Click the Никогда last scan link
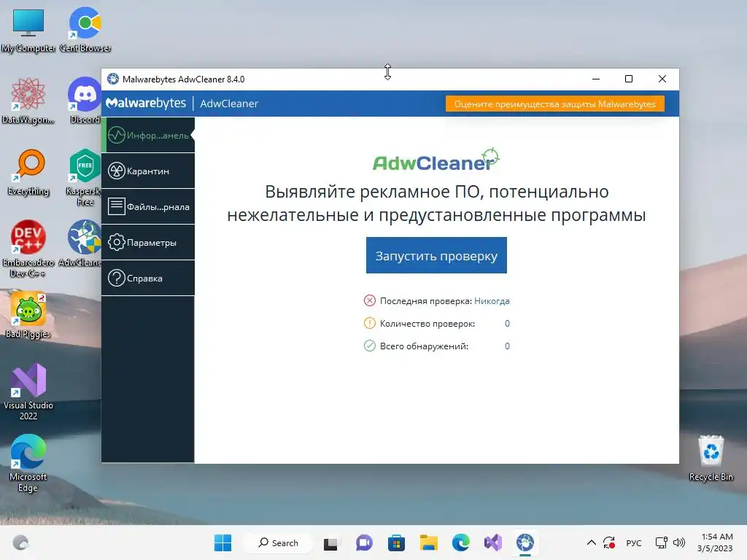The height and width of the screenshot is (560, 747). [492, 301]
